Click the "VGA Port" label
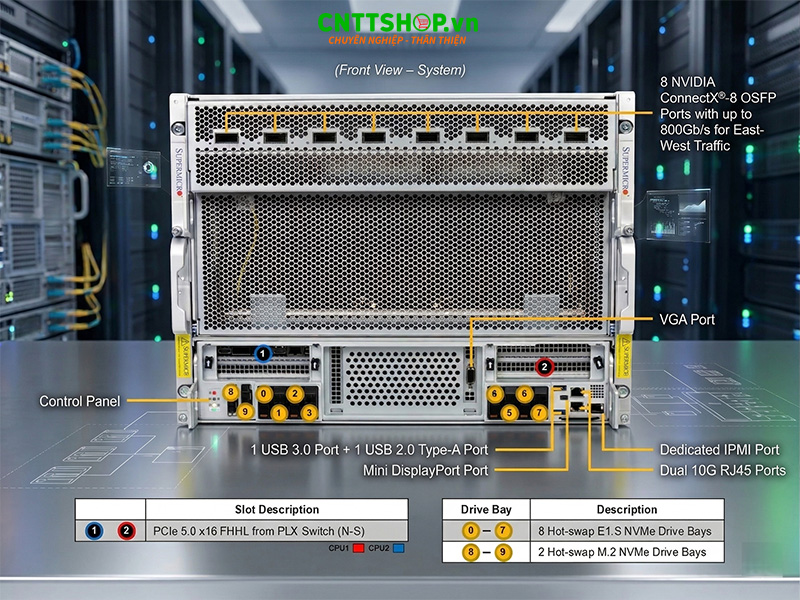The image size is (800, 600). click(x=687, y=320)
